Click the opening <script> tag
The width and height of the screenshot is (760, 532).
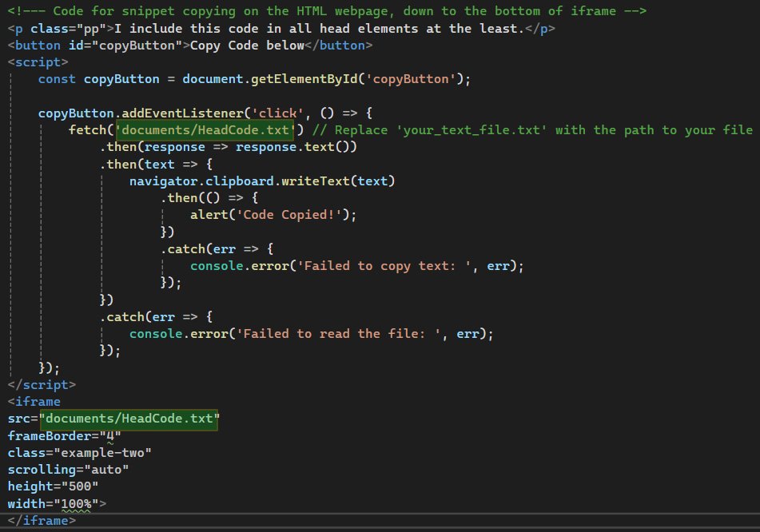click(38, 62)
